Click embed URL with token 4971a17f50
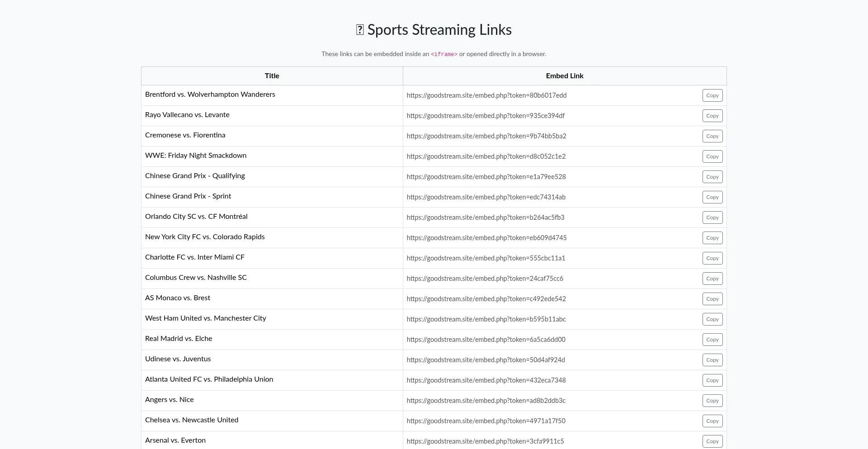Image resolution: width=868 pixels, height=449 pixels. pyautogui.click(x=486, y=421)
